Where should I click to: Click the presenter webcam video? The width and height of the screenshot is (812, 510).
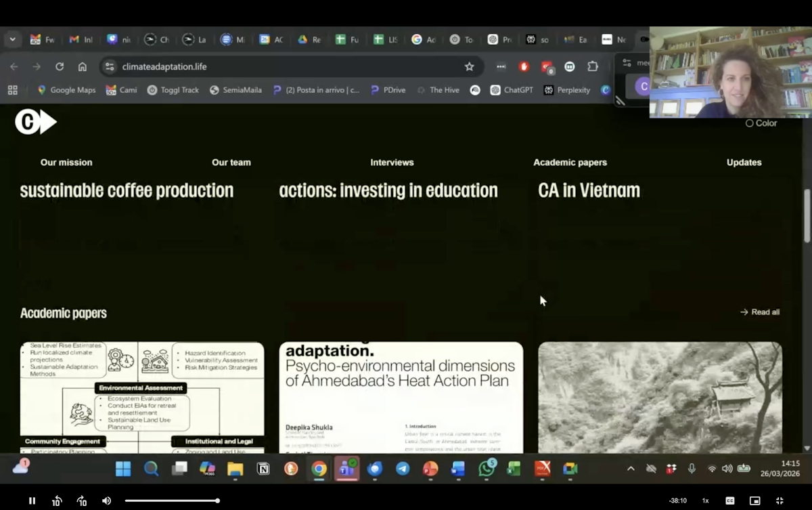(x=731, y=72)
